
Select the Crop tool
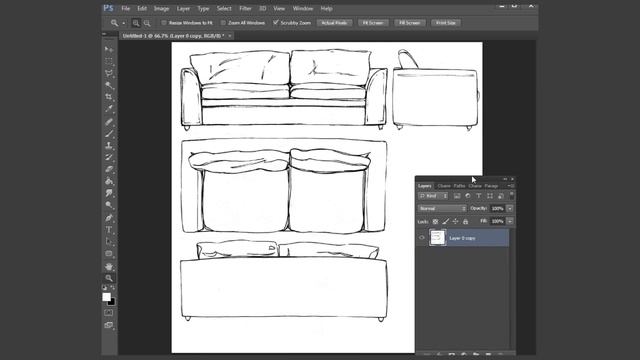pos(109,97)
